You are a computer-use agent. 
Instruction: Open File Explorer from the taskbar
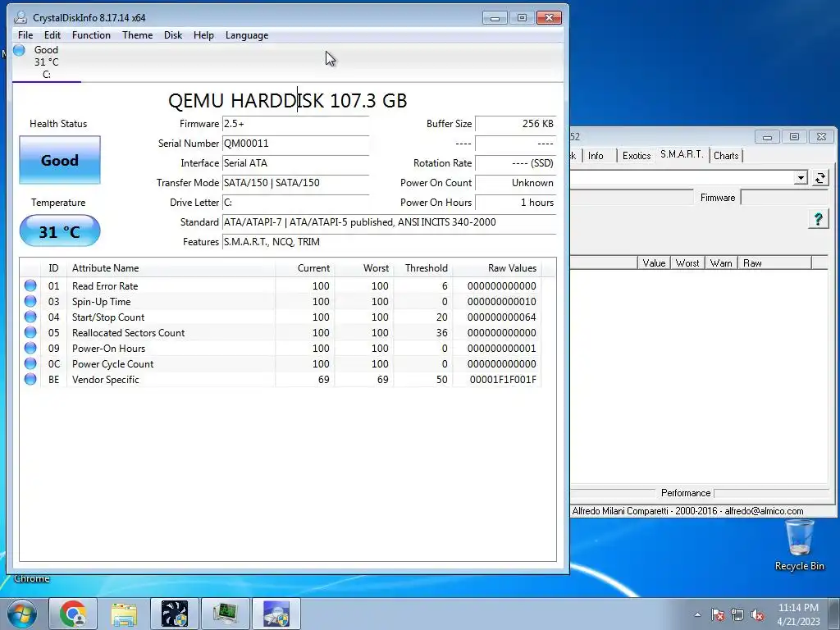pyautogui.click(x=124, y=614)
